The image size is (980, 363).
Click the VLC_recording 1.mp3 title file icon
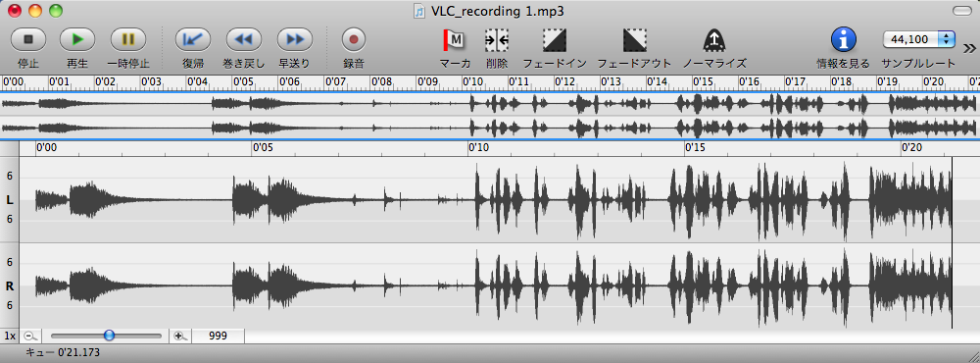click(419, 11)
